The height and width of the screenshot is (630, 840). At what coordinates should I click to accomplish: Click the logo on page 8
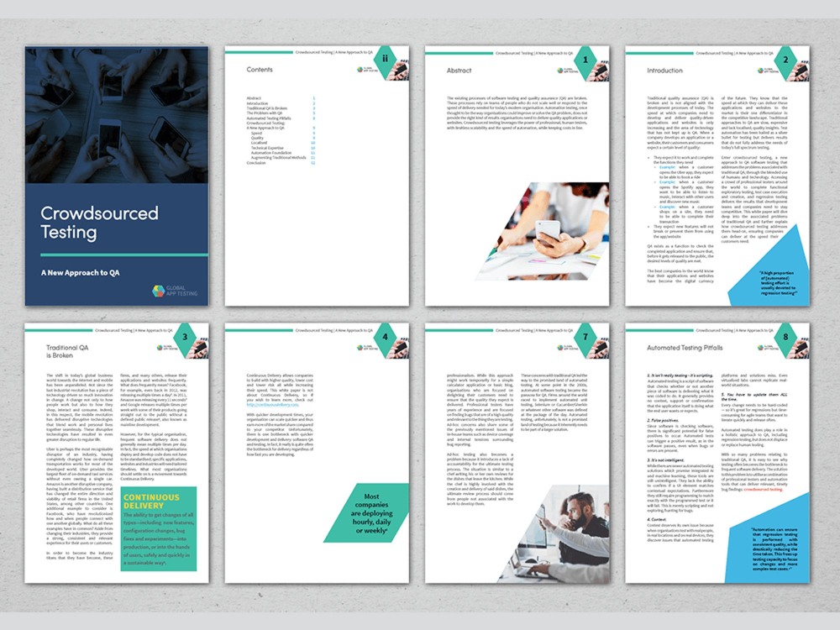tap(768, 348)
